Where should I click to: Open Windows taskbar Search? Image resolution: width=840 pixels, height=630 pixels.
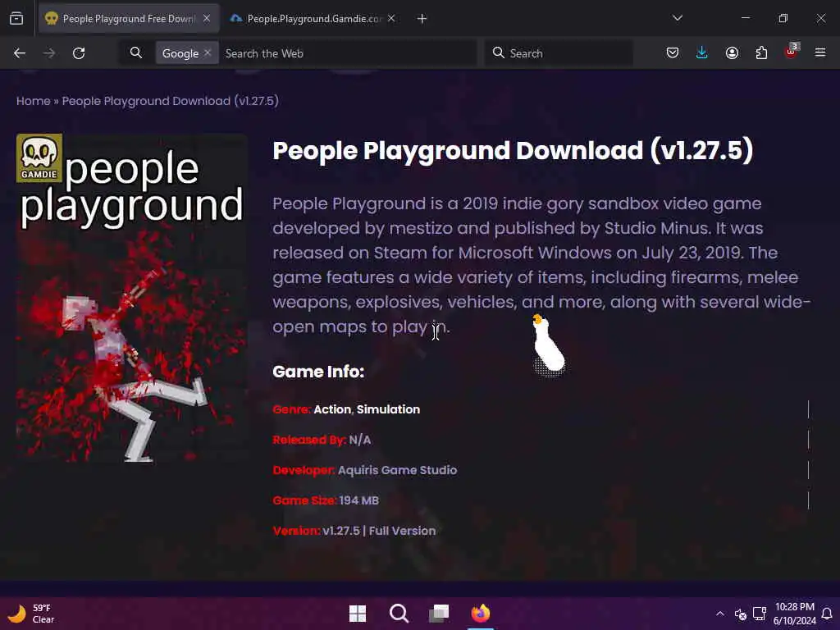pyautogui.click(x=399, y=614)
